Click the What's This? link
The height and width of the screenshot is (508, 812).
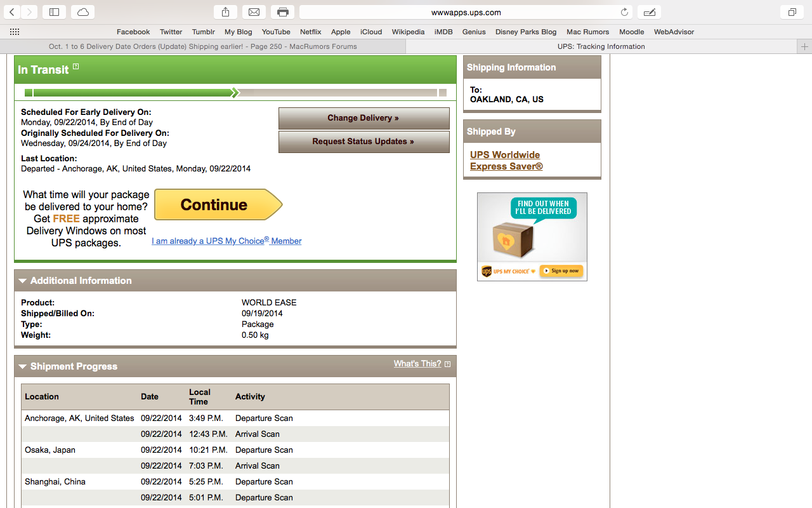(x=417, y=364)
